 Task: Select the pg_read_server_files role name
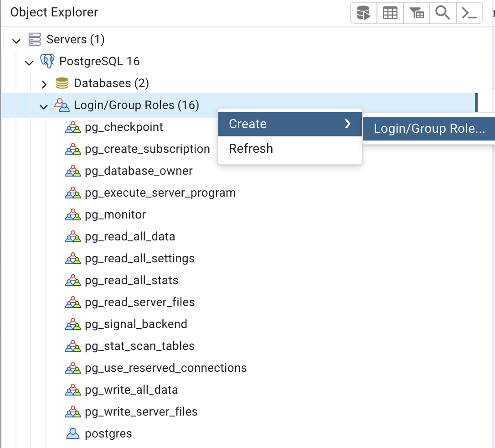pos(140,302)
